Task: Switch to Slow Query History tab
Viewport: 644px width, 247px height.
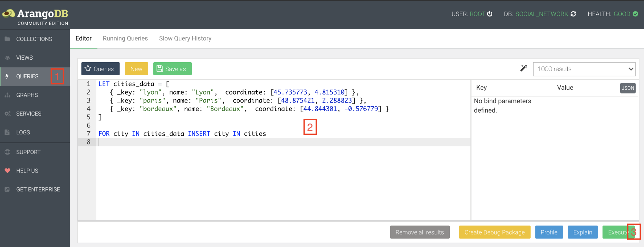Action: coord(185,38)
